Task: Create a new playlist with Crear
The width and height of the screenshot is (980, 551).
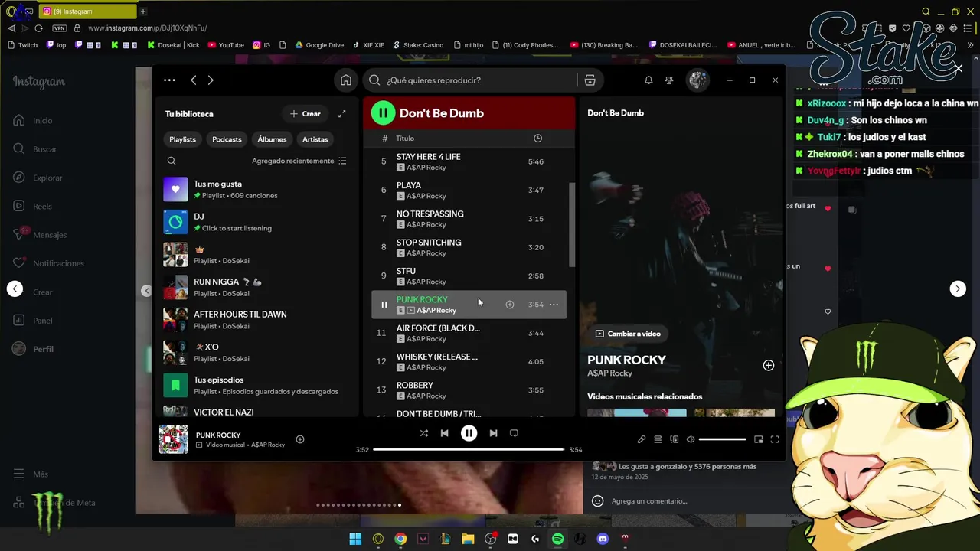Action: pyautogui.click(x=305, y=114)
